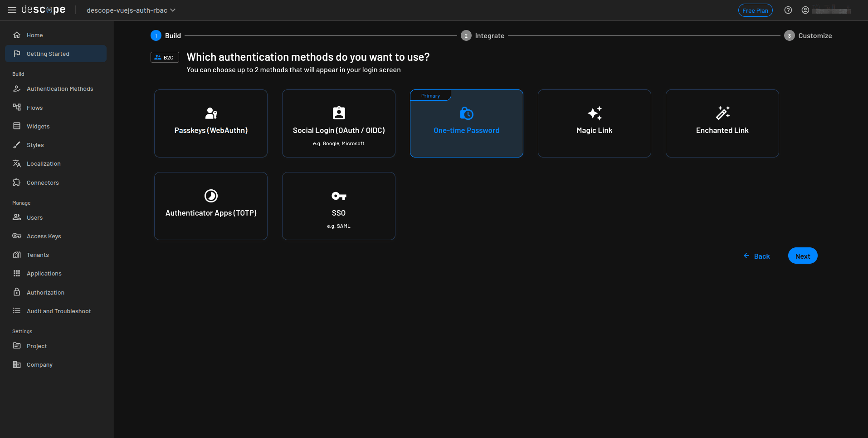Open the Tenants section

click(x=38, y=255)
